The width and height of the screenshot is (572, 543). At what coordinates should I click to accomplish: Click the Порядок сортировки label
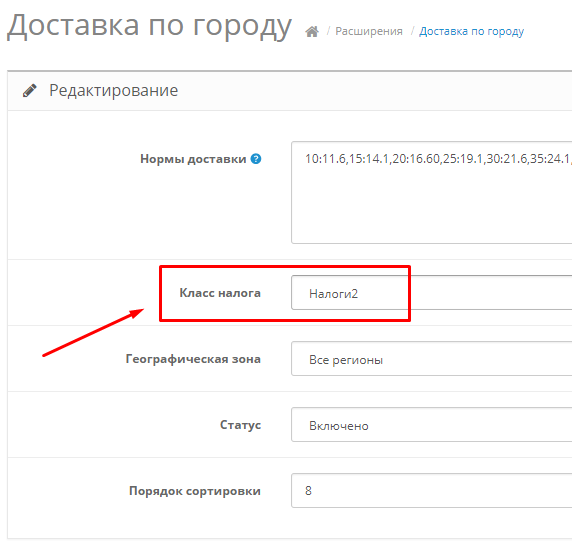pyautogui.click(x=195, y=491)
